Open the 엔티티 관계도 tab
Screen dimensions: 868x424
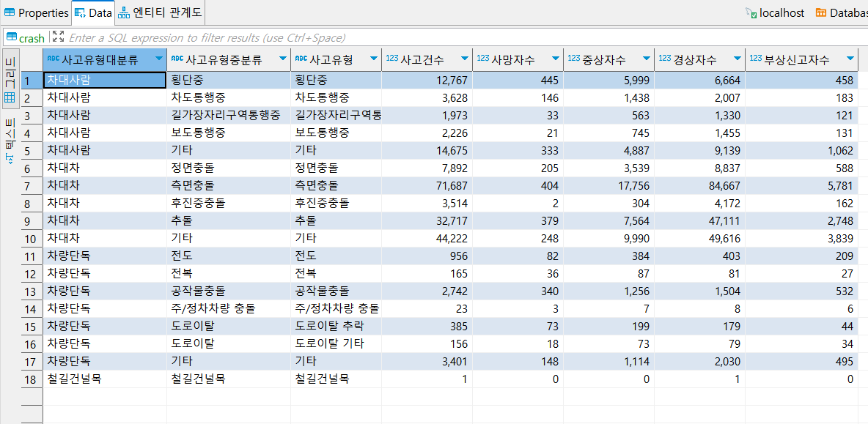pos(160,12)
